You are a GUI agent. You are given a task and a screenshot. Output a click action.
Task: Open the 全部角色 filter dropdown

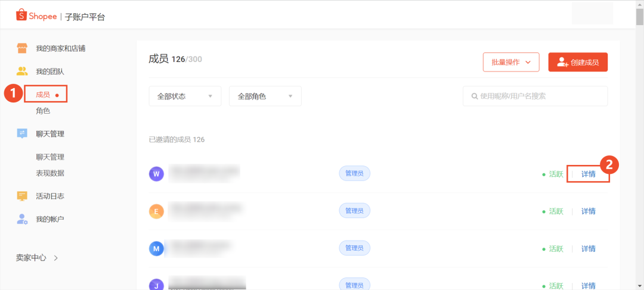(265, 96)
